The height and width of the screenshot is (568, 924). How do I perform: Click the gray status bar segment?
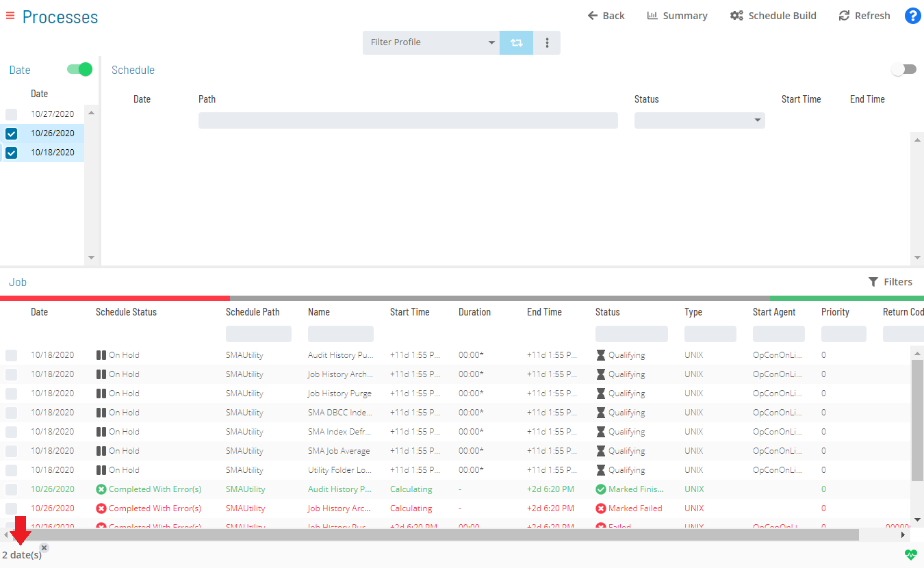[x=500, y=298]
